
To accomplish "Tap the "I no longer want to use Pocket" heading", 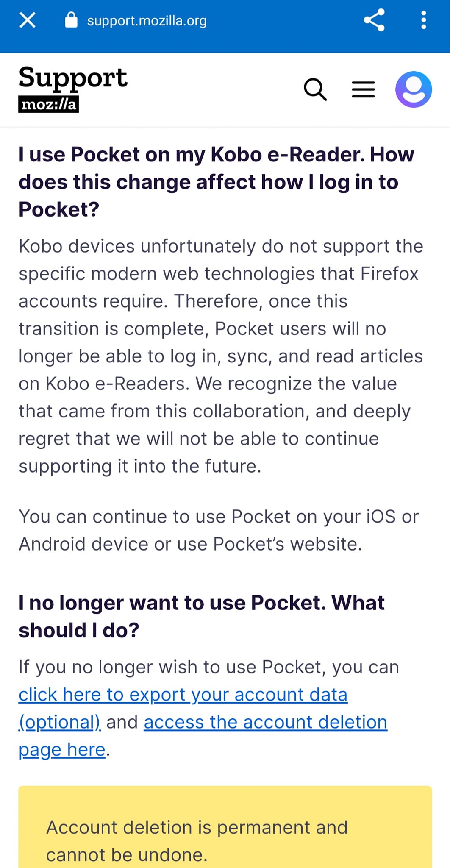I will coord(202,616).
